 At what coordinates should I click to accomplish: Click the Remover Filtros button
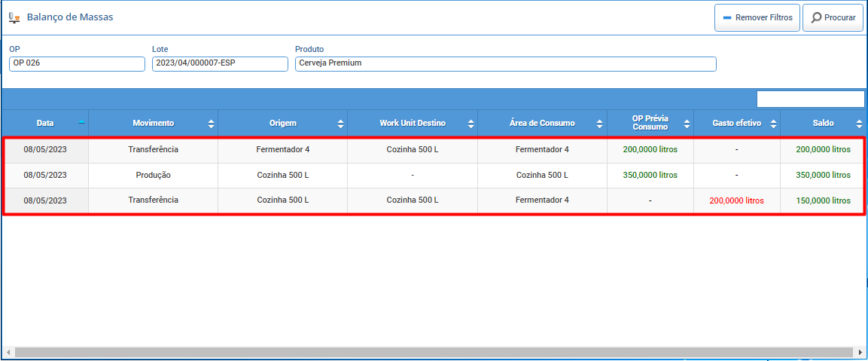757,18
